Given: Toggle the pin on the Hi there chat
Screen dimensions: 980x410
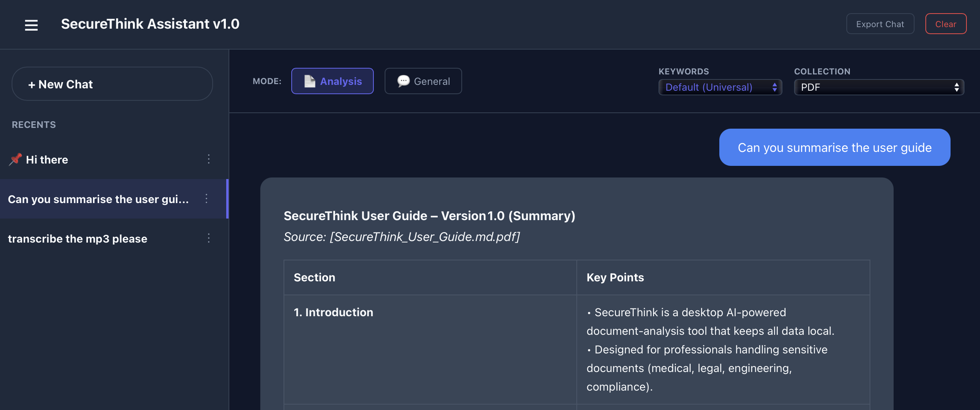Looking at the screenshot, I should (15, 159).
